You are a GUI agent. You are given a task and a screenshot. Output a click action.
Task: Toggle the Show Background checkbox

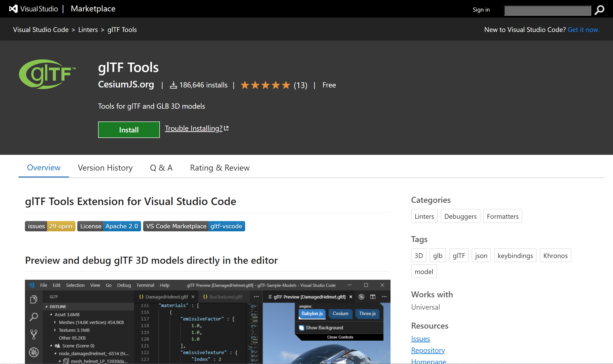coord(301,328)
